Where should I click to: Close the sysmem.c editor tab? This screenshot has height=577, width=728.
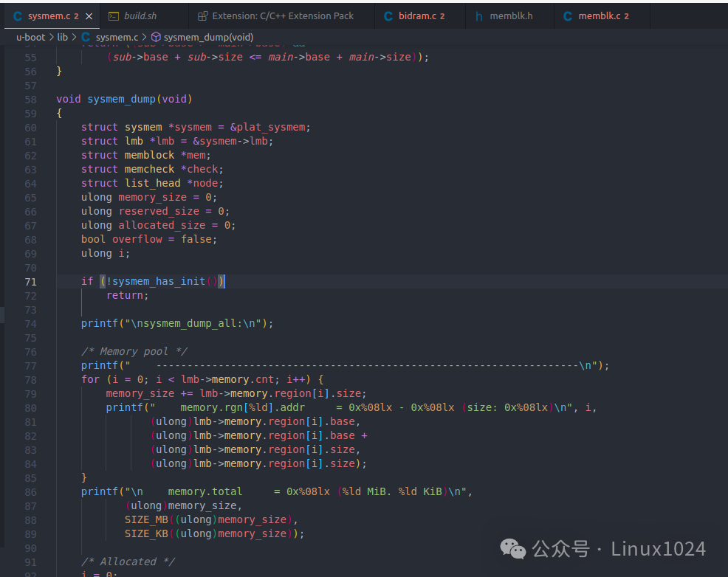(89, 15)
